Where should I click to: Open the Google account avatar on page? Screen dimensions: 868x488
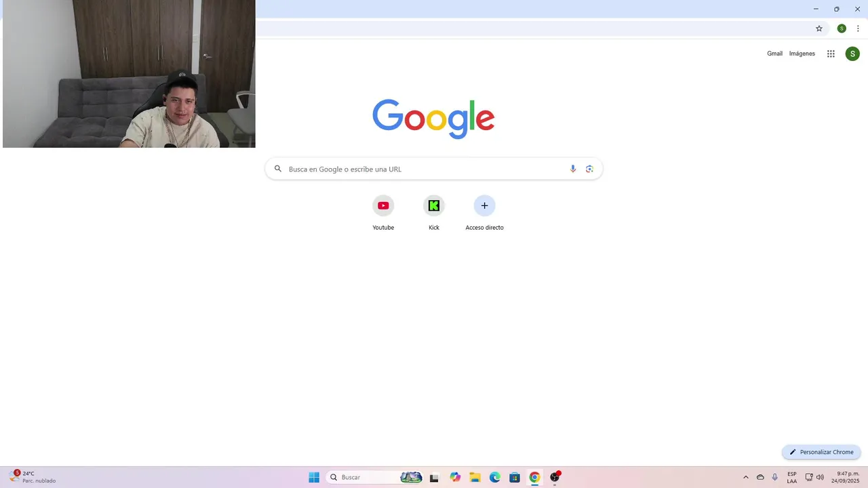click(x=852, y=54)
